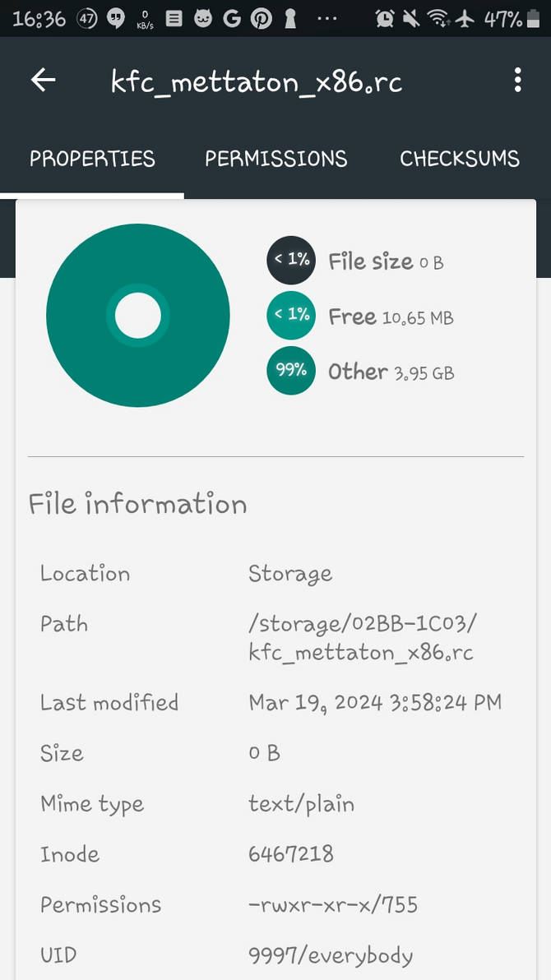Tap the back arrow in the header
The height and width of the screenshot is (980, 551).
point(43,80)
